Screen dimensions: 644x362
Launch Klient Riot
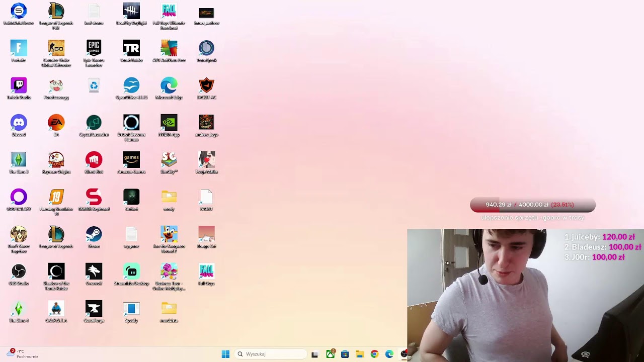click(x=94, y=160)
